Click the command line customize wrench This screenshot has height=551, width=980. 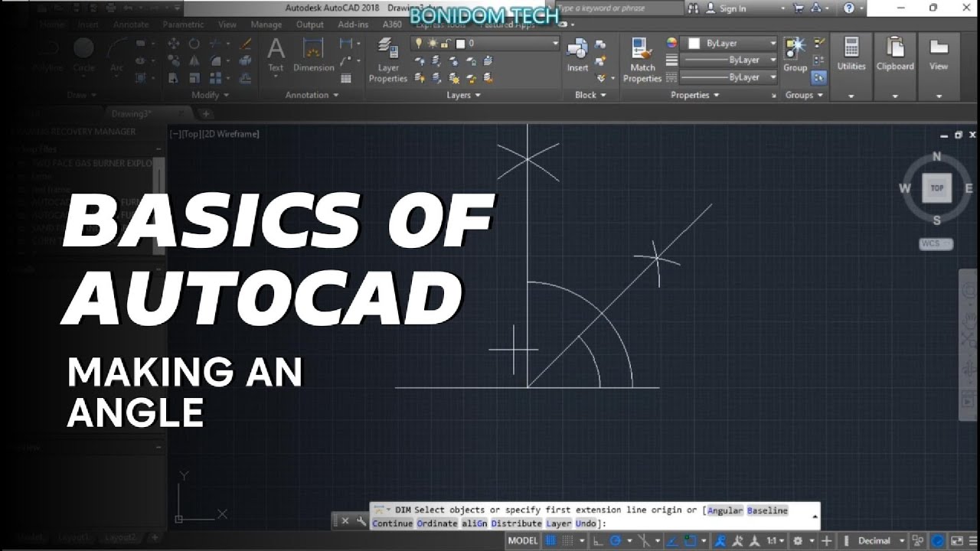[x=361, y=521]
